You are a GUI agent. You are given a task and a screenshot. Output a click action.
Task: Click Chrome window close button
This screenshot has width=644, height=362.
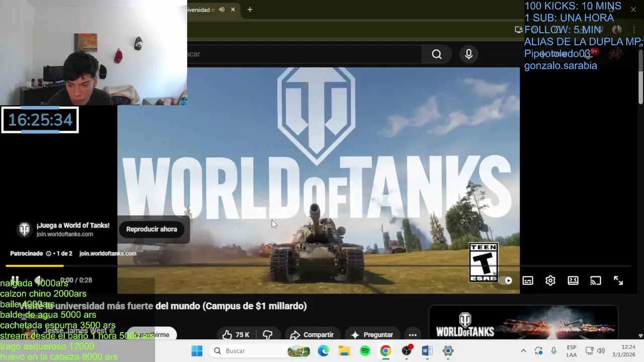pyautogui.click(x=633, y=9)
